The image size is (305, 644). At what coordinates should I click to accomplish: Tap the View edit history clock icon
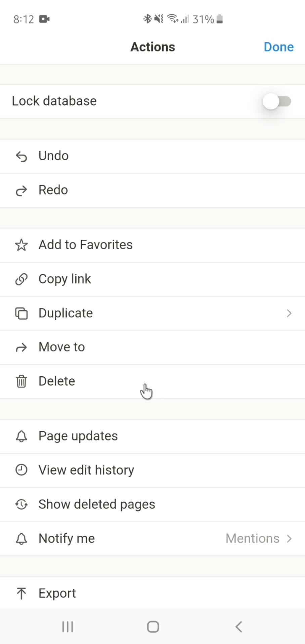pyautogui.click(x=21, y=470)
